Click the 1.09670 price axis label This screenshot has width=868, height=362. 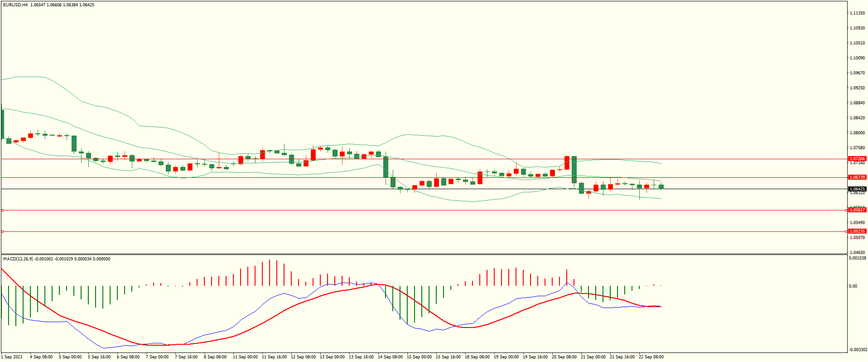[858, 73]
